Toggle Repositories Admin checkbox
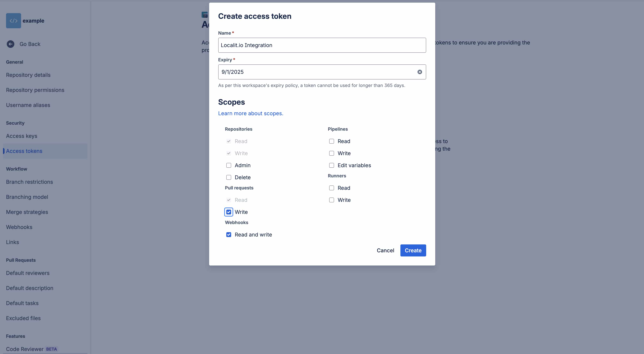The width and height of the screenshot is (644, 354). click(x=229, y=165)
